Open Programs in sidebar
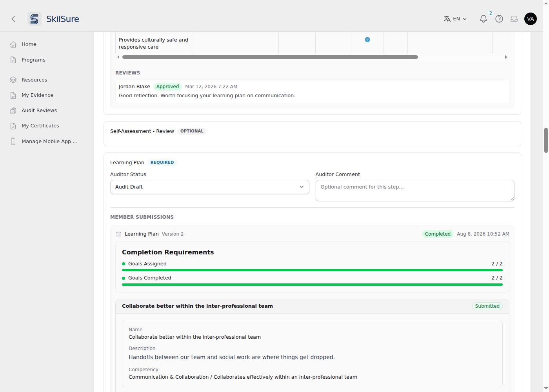 (33, 60)
